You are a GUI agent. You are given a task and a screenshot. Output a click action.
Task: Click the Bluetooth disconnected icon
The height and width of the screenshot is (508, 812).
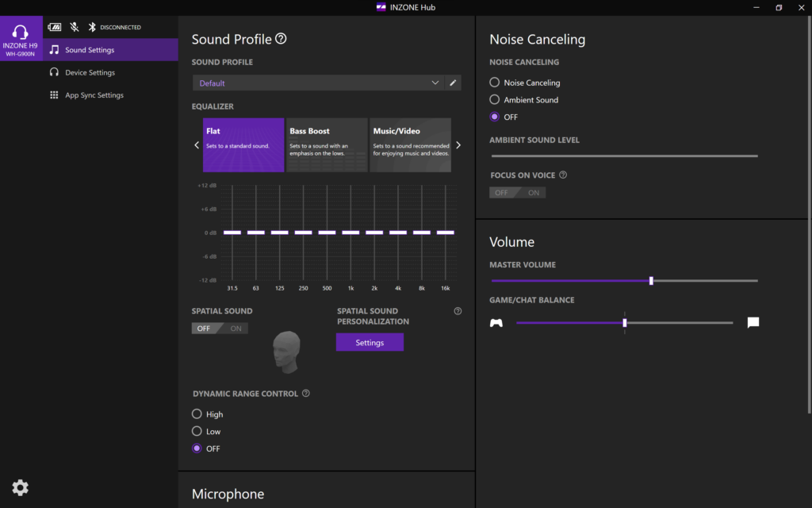pyautogui.click(x=92, y=27)
